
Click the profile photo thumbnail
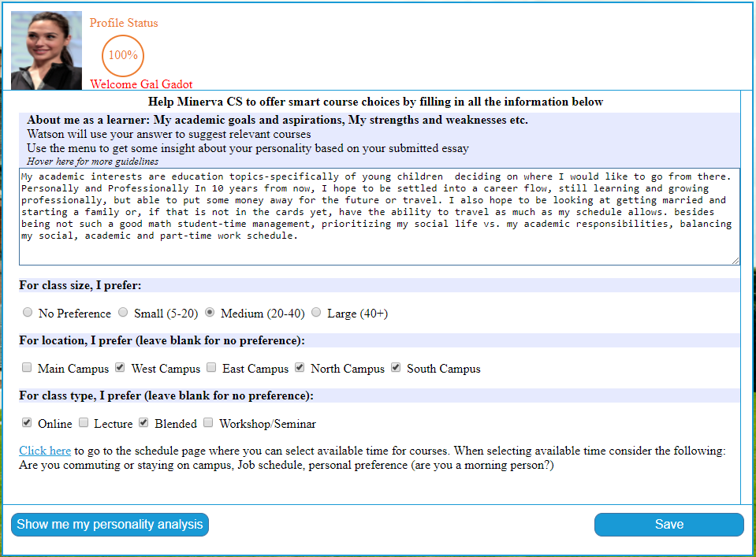pos(47,50)
